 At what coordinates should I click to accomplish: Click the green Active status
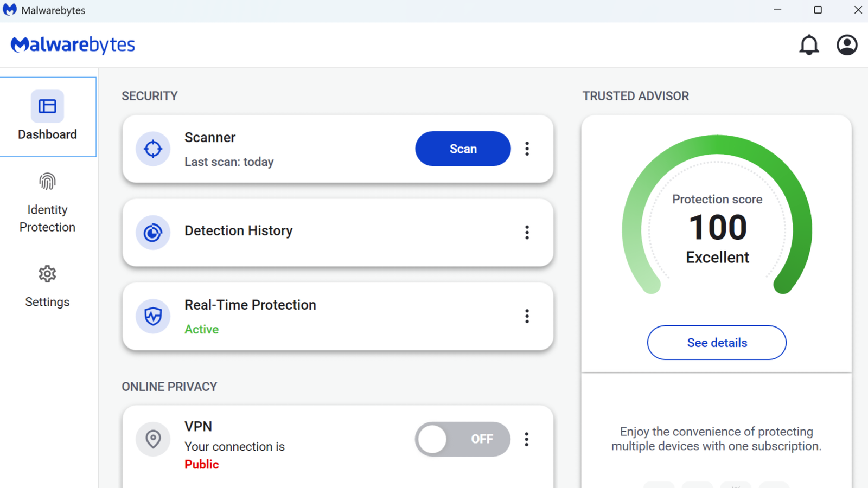tap(201, 330)
